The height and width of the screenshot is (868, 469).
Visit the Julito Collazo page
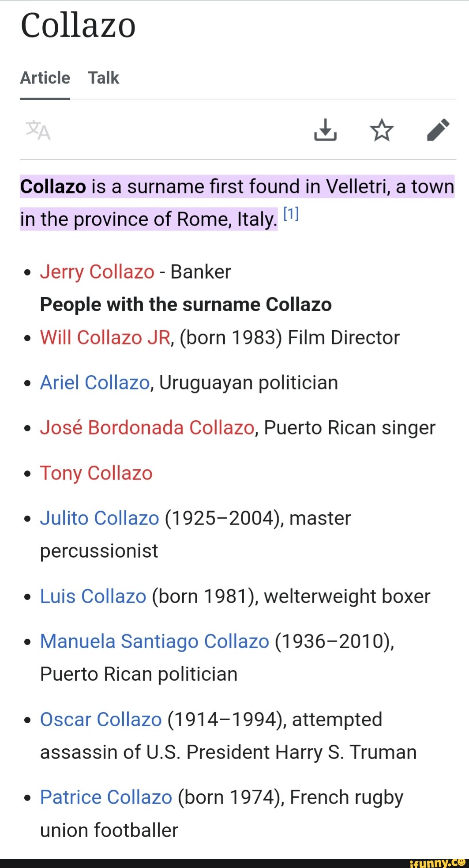click(99, 518)
